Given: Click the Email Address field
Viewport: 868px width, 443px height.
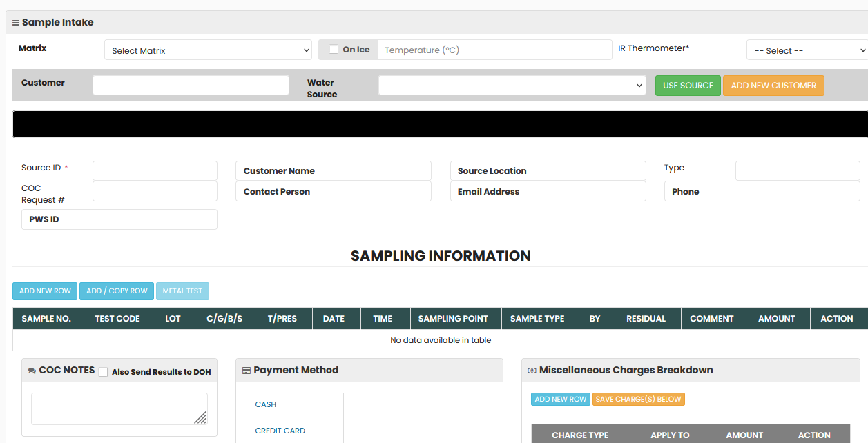Looking at the screenshot, I should [x=548, y=191].
